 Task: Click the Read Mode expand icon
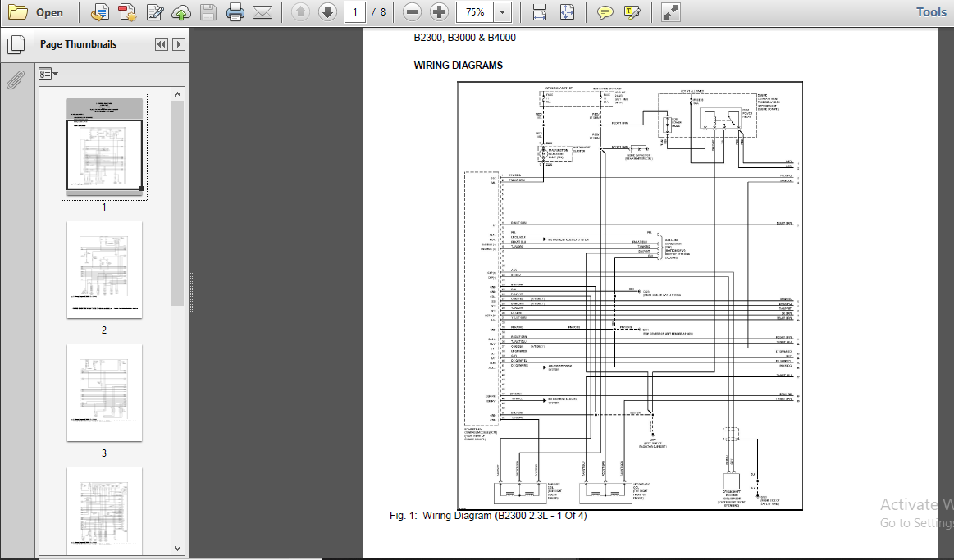pos(670,12)
